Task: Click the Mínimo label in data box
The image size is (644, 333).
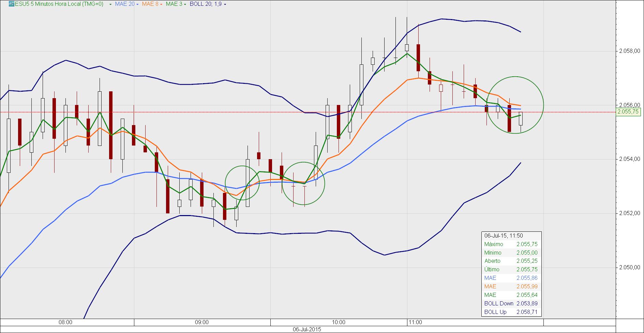Action: (493, 253)
